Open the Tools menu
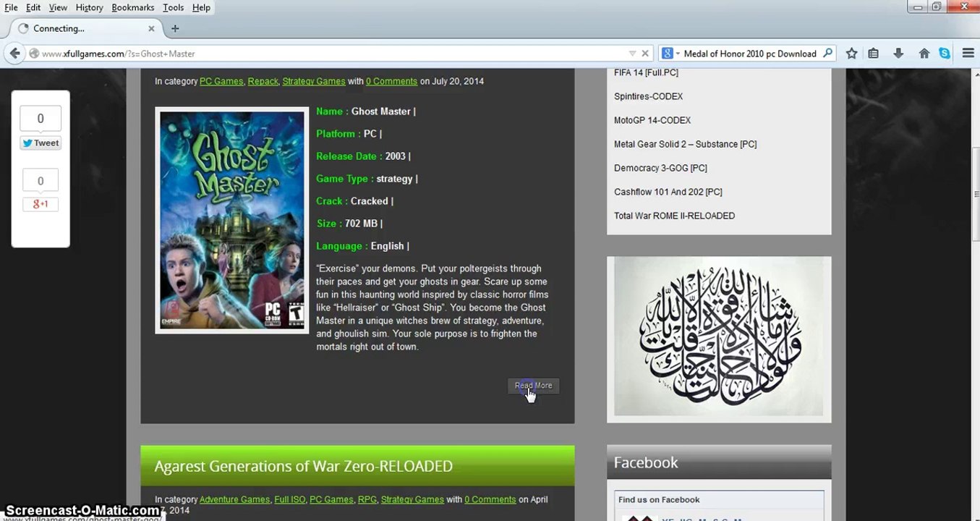980x521 pixels. pyautogui.click(x=173, y=7)
